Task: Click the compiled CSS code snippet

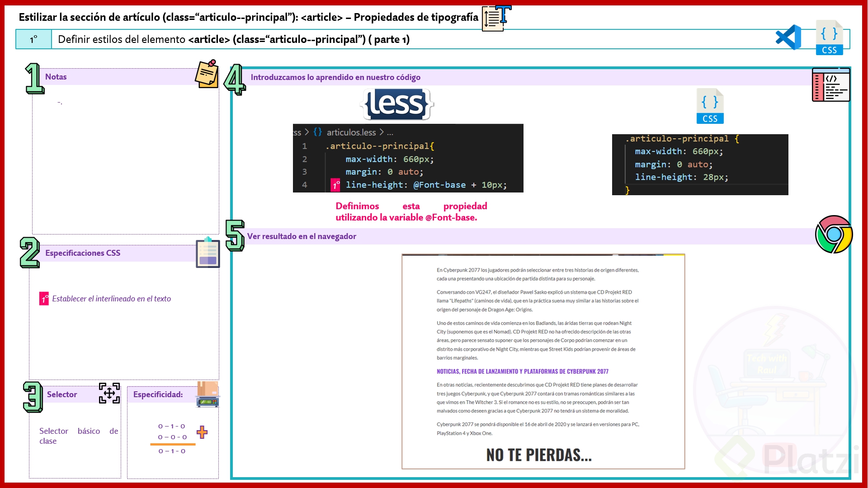Action: click(x=699, y=164)
